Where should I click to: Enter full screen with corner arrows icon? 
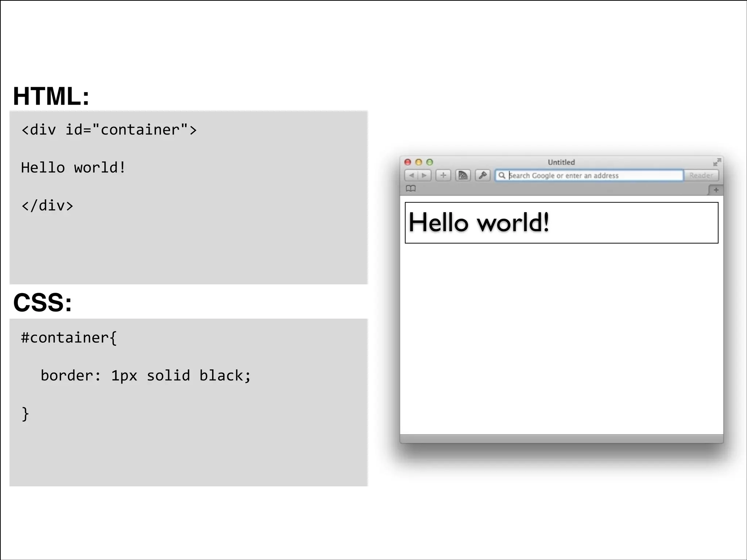click(717, 162)
